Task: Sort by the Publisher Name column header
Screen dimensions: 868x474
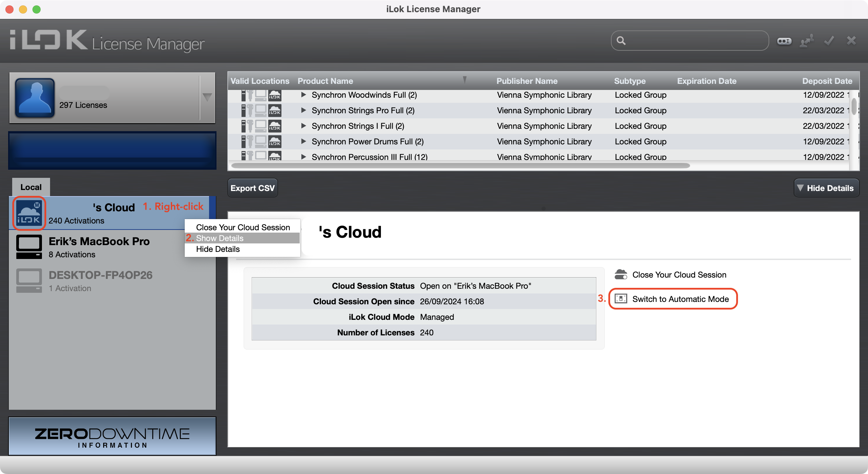Action: click(x=527, y=81)
